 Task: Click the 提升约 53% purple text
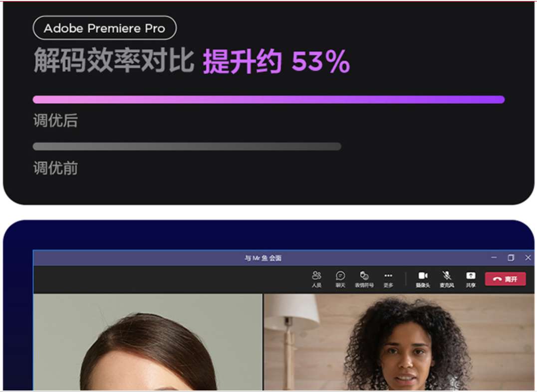pos(276,62)
